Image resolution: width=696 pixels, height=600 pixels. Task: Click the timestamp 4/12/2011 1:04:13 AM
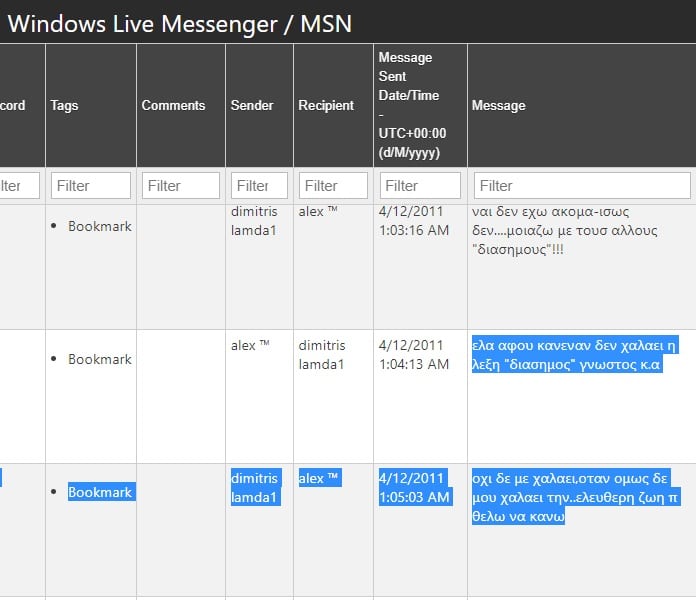coord(414,355)
